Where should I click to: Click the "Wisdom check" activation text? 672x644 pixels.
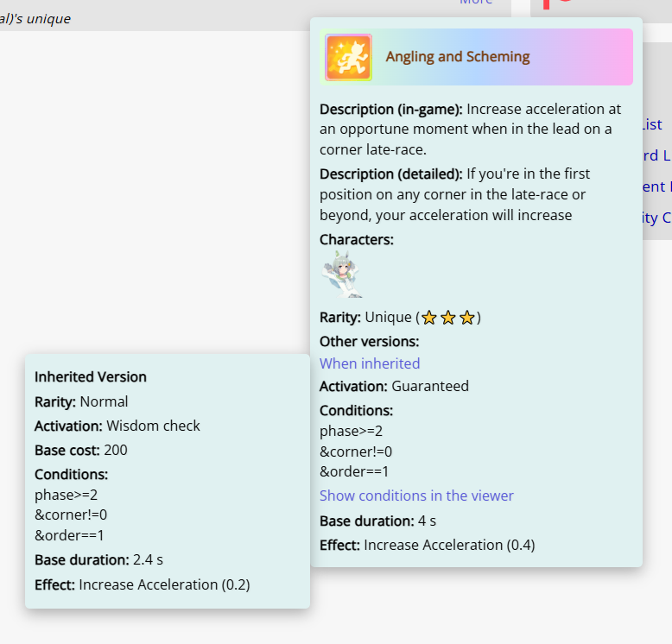tap(153, 426)
